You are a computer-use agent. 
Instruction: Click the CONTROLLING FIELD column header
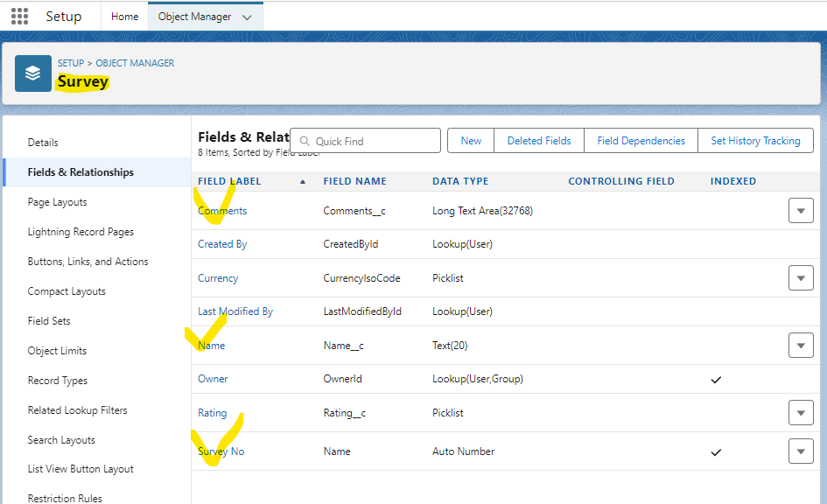(621, 181)
